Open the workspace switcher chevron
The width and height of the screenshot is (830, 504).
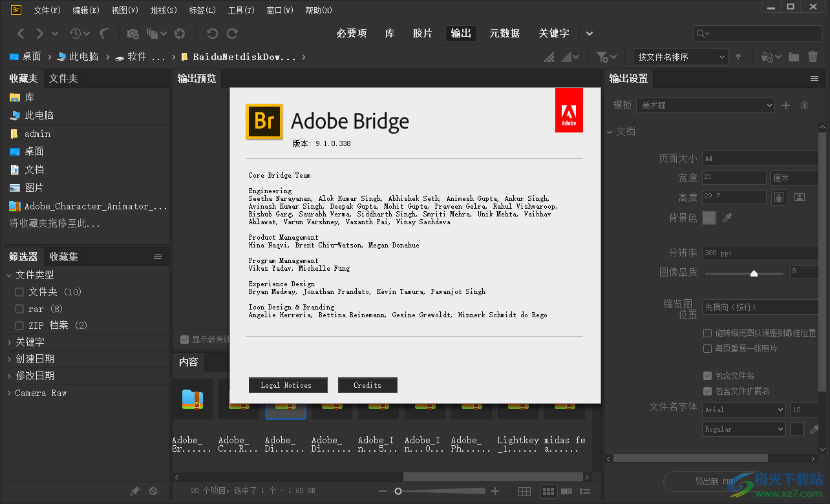click(x=589, y=34)
